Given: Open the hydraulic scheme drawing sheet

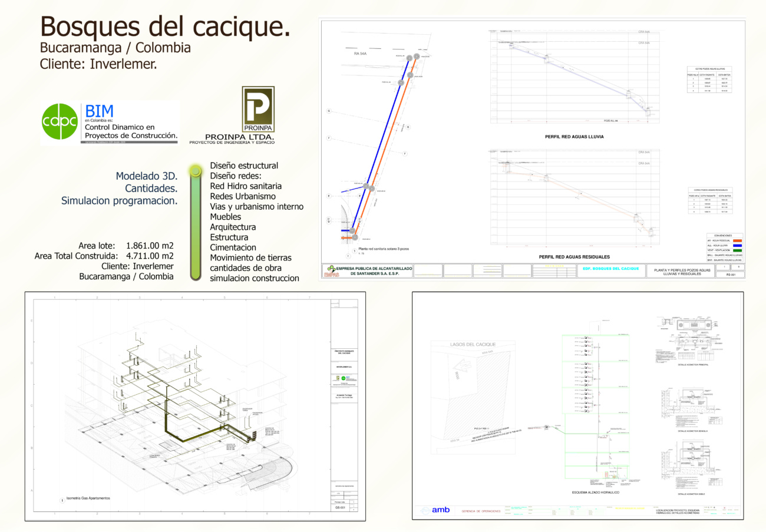Looking at the screenshot, I should (x=578, y=405).
